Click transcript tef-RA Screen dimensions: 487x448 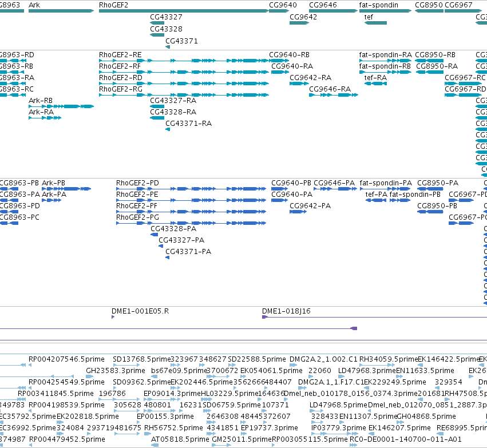(375, 84)
